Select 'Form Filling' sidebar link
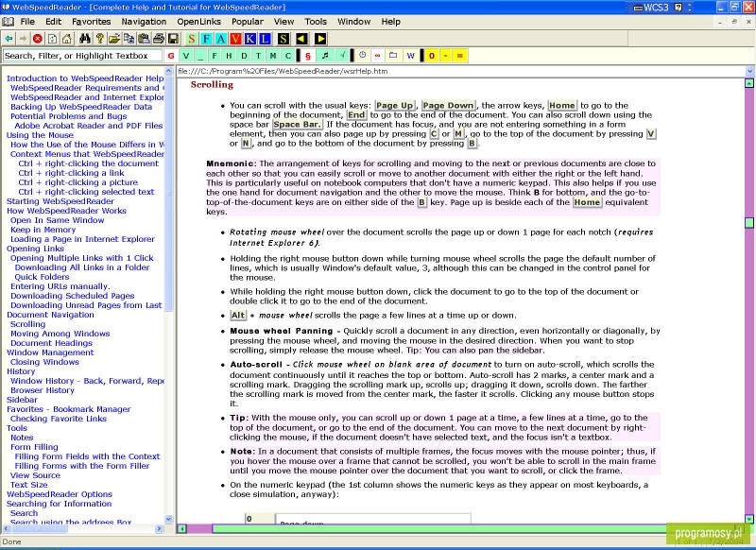This screenshot has height=550, width=756. click(34, 447)
